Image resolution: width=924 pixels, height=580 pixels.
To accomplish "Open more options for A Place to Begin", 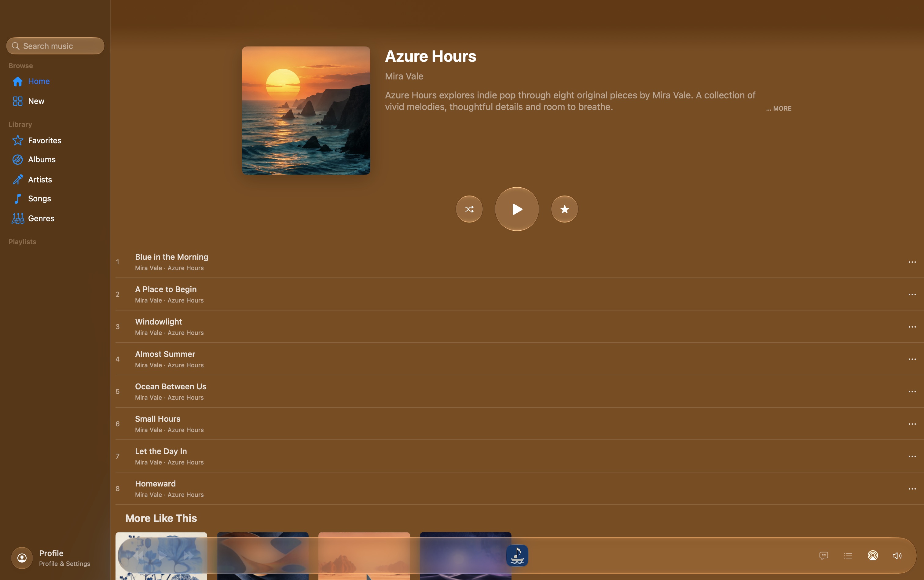I will click(x=912, y=294).
